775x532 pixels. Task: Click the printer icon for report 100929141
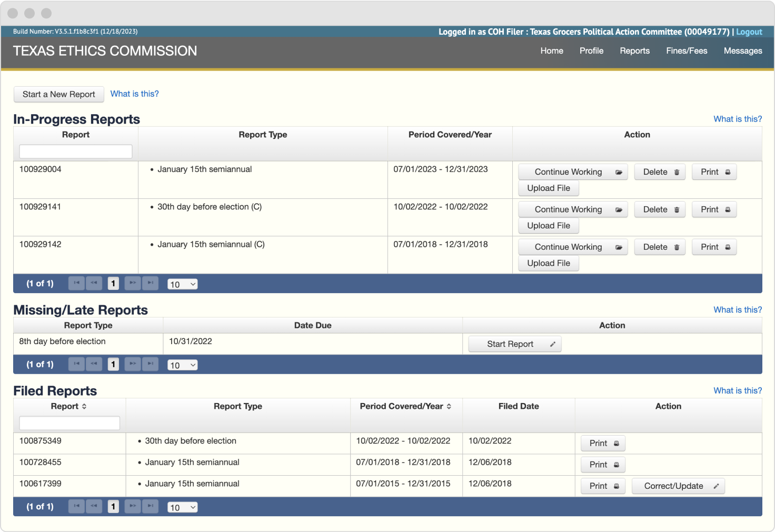pyautogui.click(x=728, y=209)
